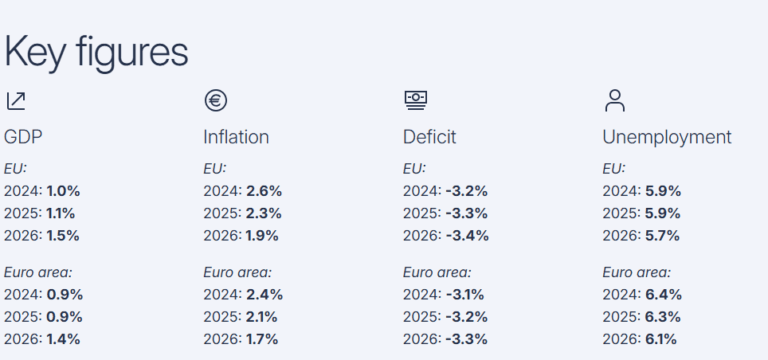Click EU 2026 deficit value -3.4%
This screenshot has width=768, height=360.
467,236
